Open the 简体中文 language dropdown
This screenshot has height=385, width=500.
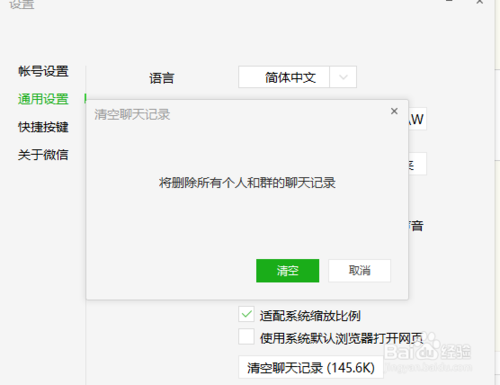(297, 77)
